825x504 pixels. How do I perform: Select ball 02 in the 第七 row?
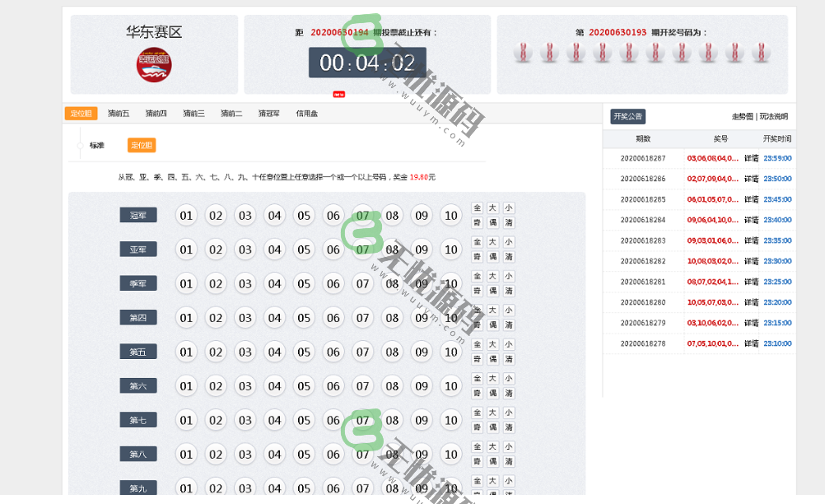(216, 420)
